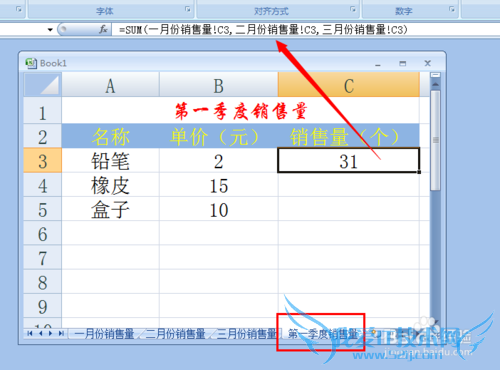Screen dimensions: 500x370
Task: Select the price cell with value 2
Action: tap(219, 160)
